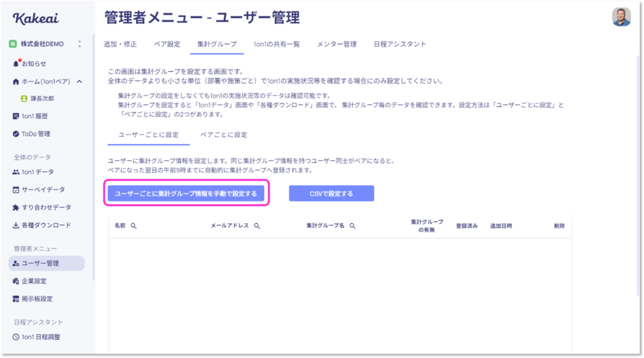Open the すり合わせデータ page
Image resolution: width=644 pixels, height=358 pixels.
tap(47, 207)
